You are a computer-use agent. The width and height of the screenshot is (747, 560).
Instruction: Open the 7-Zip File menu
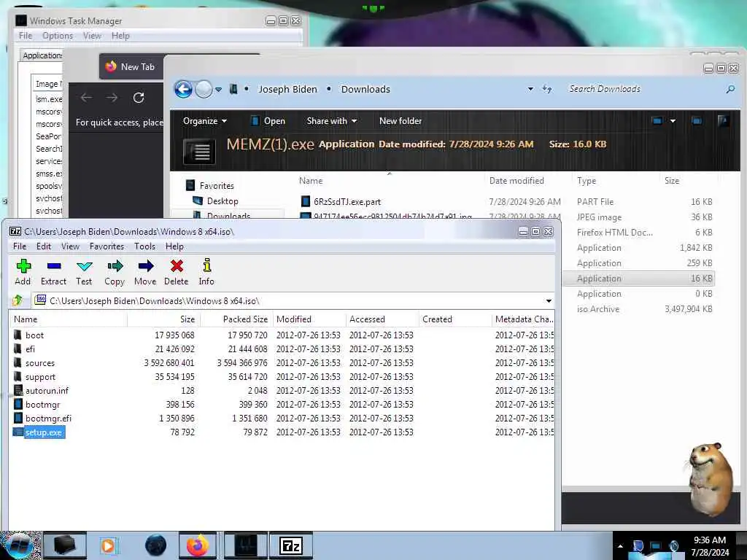(x=20, y=246)
